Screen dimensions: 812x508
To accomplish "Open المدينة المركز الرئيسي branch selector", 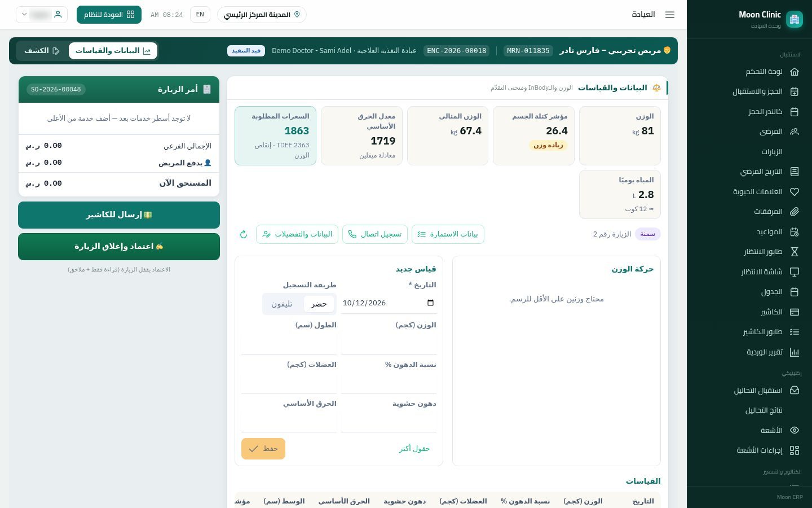I will click(x=262, y=15).
